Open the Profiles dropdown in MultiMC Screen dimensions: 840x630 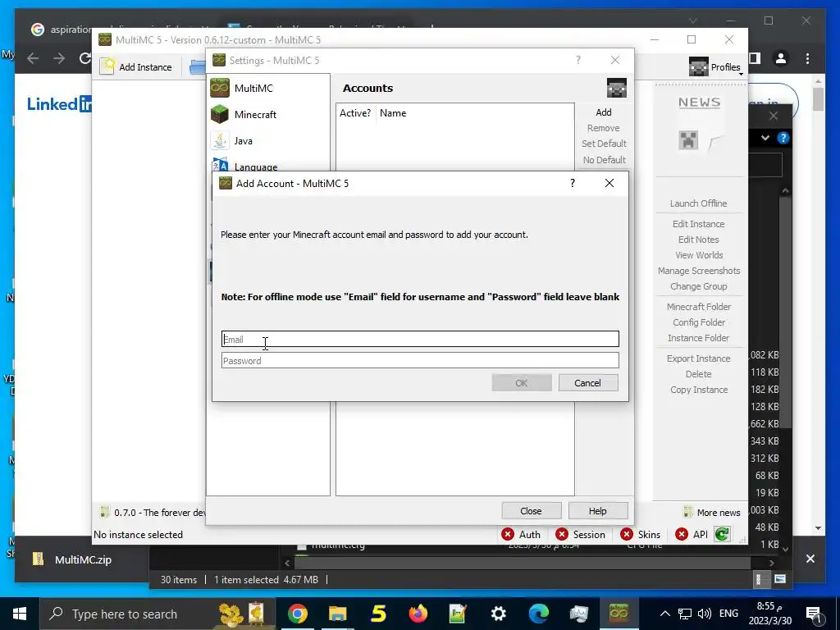pos(716,67)
